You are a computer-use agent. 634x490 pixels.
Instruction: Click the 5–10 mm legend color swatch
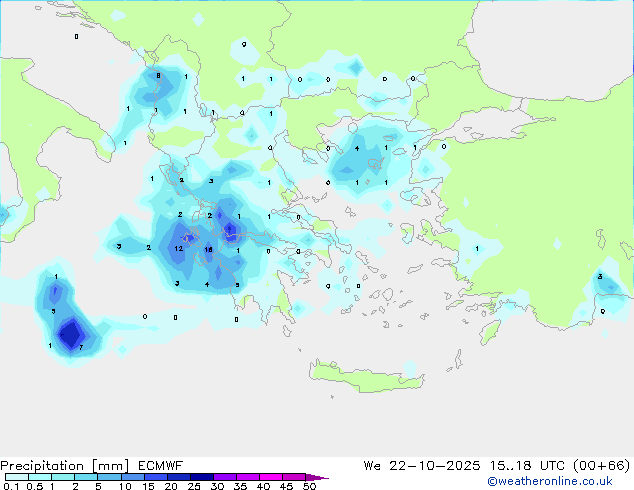pos(109,477)
